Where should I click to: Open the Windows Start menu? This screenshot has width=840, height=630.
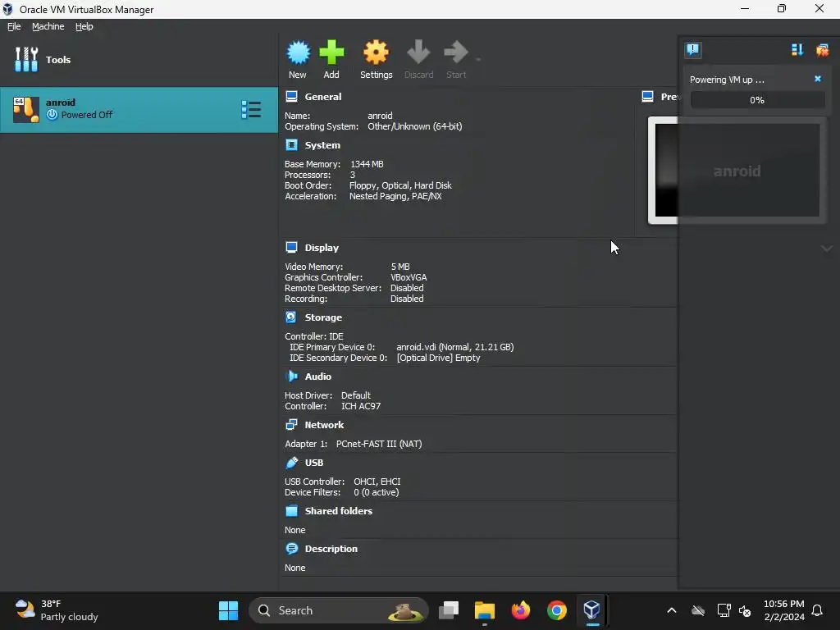click(228, 610)
